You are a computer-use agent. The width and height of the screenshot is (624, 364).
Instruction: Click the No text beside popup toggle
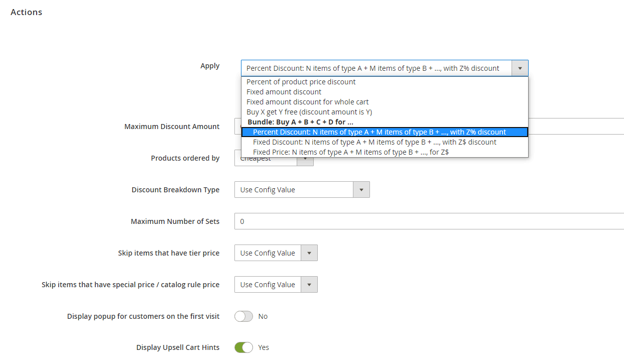point(263,316)
